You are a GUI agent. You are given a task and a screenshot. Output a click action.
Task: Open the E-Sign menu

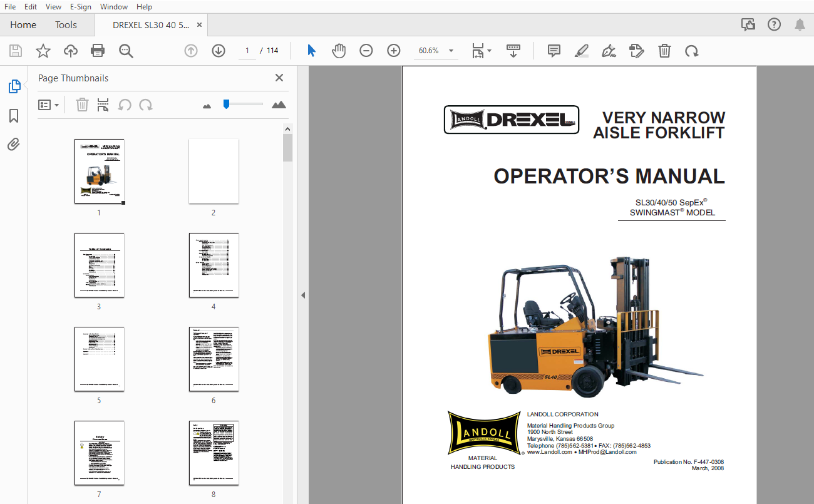(x=80, y=6)
